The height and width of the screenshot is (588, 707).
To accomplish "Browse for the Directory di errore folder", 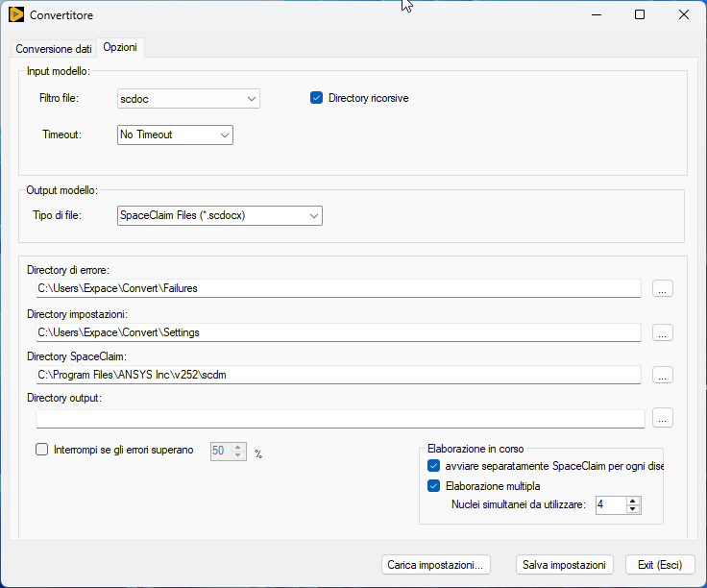I will [663, 288].
